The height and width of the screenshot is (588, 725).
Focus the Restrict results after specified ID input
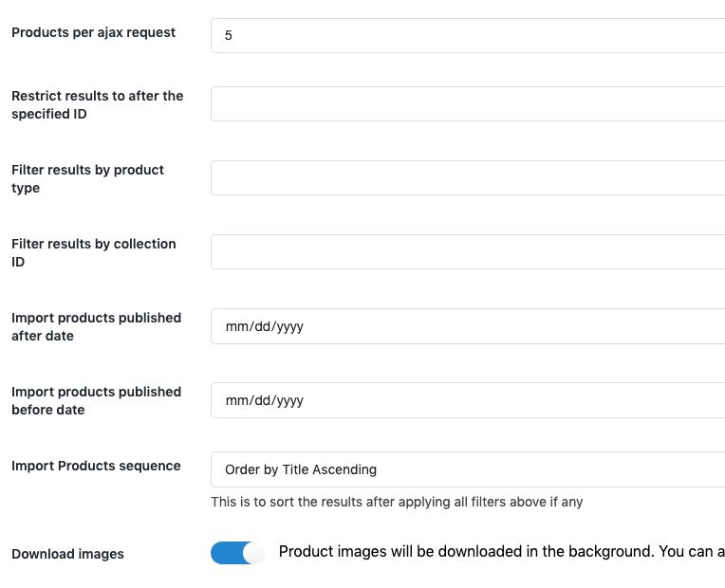click(x=468, y=104)
